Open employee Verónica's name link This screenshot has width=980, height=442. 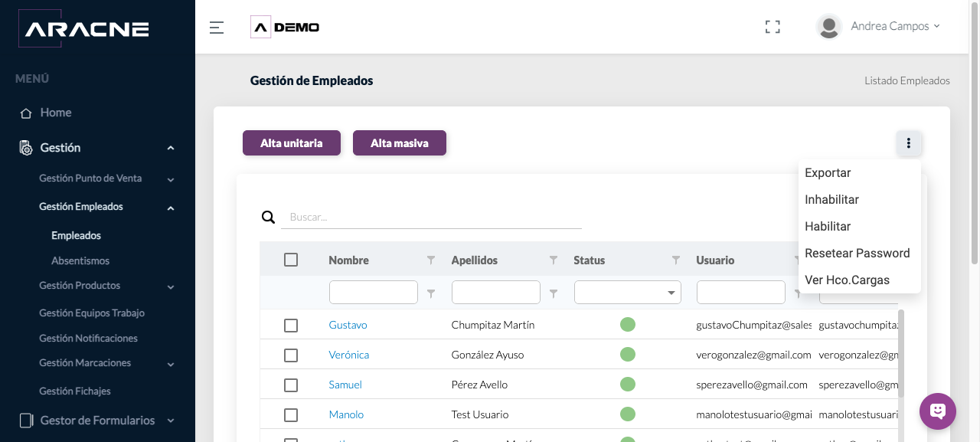pyautogui.click(x=349, y=355)
